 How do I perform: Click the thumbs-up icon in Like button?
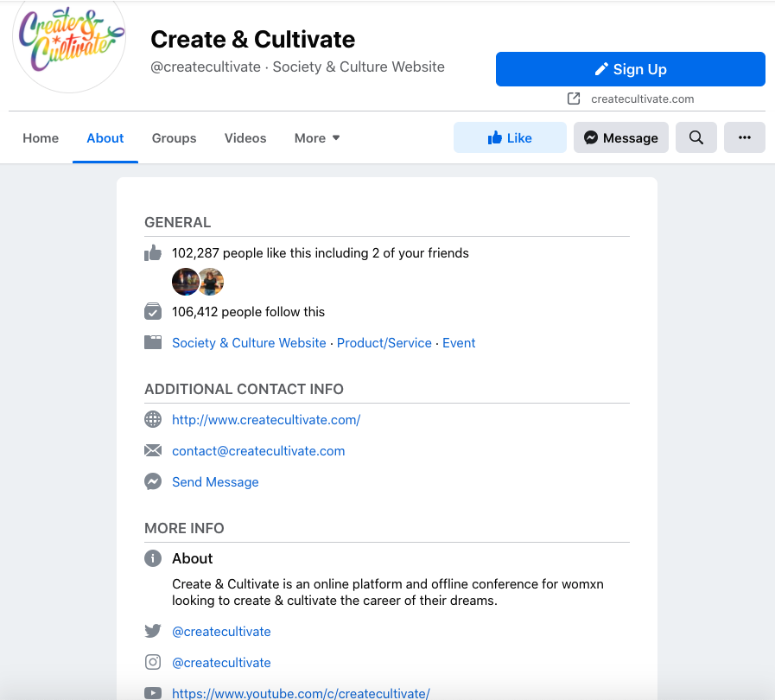click(x=494, y=137)
